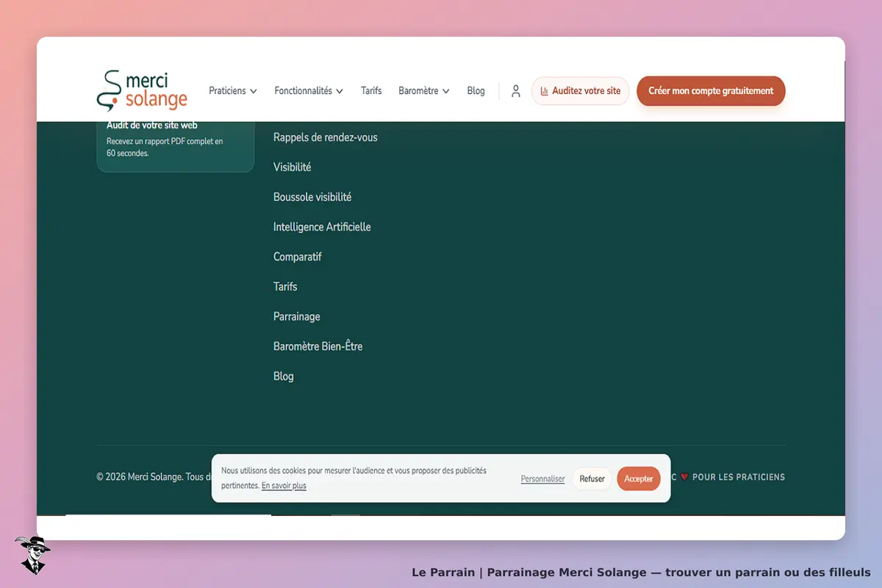
Task: Accept cookies with Accepter button
Action: [x=639, y=478]
